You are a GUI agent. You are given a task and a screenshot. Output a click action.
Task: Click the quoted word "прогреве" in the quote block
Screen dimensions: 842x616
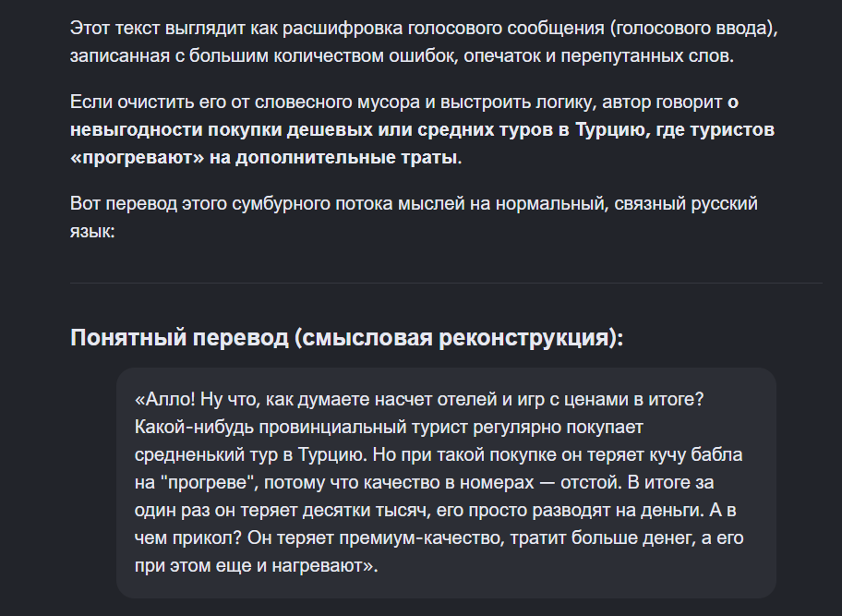(x=208, y=483)
